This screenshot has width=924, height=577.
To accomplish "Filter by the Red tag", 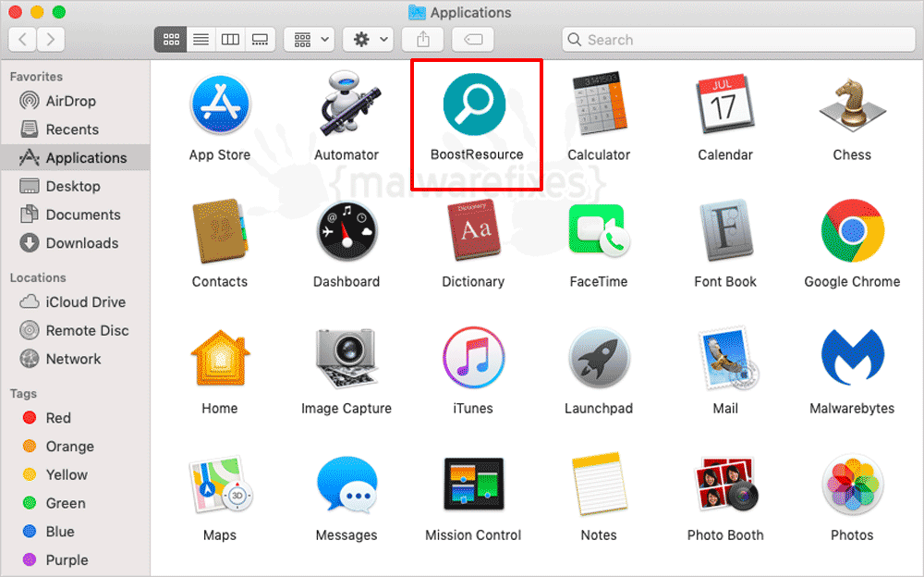I will point(75,418).
